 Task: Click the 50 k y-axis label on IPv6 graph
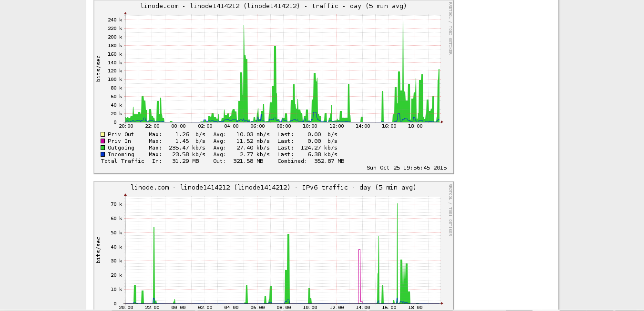(117, 232)
